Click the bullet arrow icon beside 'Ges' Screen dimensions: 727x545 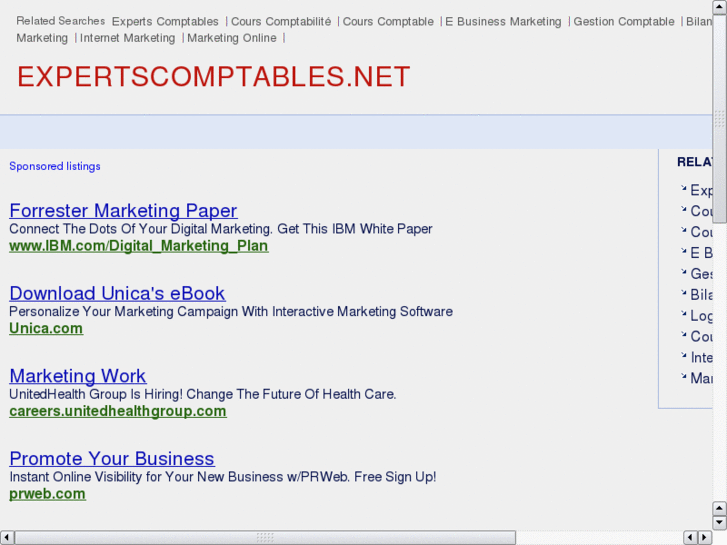click(x=683, y=271)
